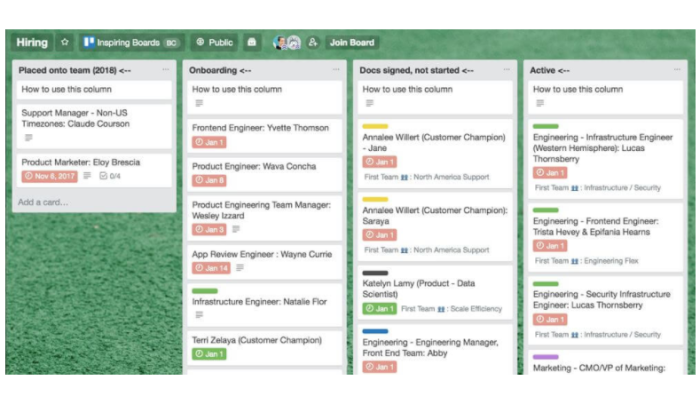Open the Public visibility setting
This screenshot has height=420, width=700.
click(x=215, y=42)
